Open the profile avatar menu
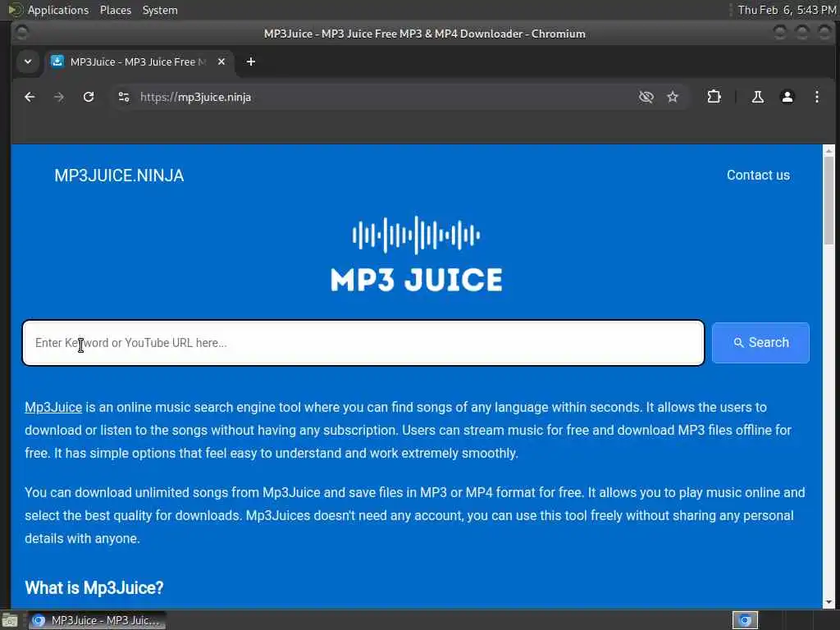 (x=787, y=97)
